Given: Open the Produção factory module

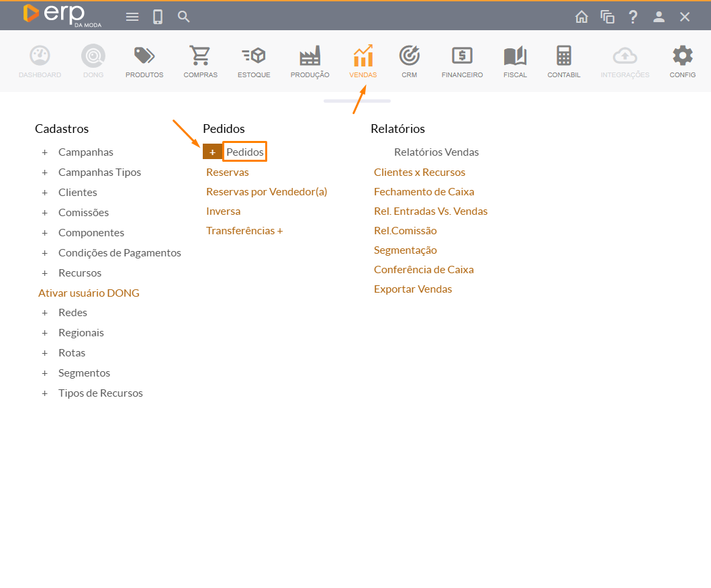Looking at the screenshot, I should click(310, 61).
